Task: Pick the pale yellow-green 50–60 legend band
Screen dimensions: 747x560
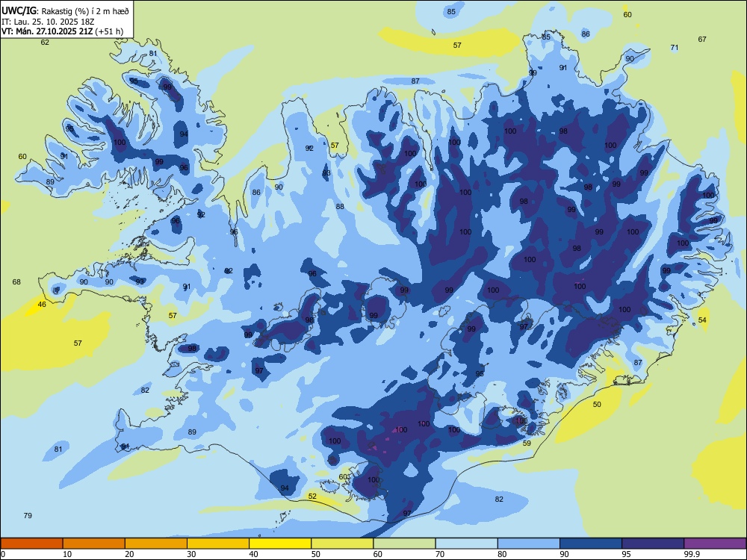Action: (x=342, y=544)
